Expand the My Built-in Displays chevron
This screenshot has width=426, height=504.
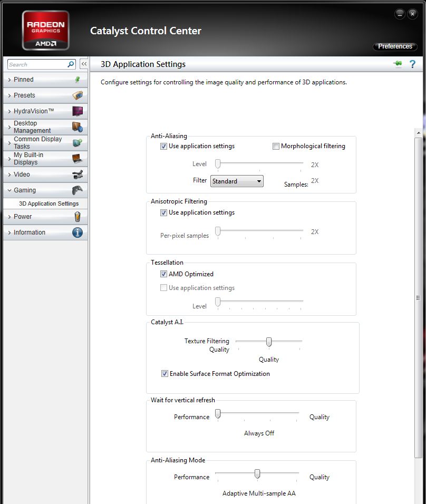(9, 159)
